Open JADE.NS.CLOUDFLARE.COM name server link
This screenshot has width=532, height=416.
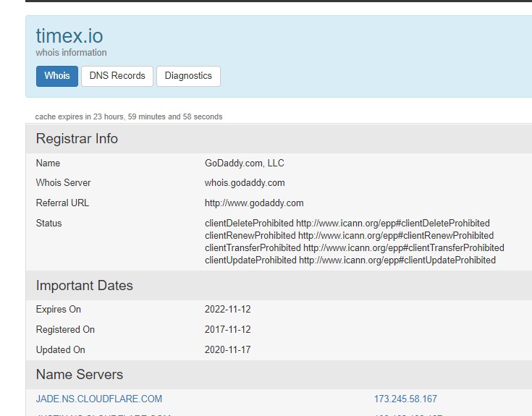click(99, 399)
